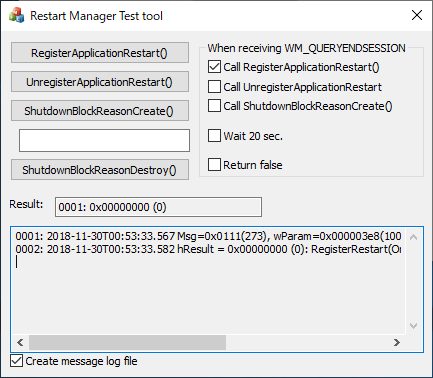Click inside the message log text area
The width and height of the screenshot is (433, 378).
coord(208,282)
